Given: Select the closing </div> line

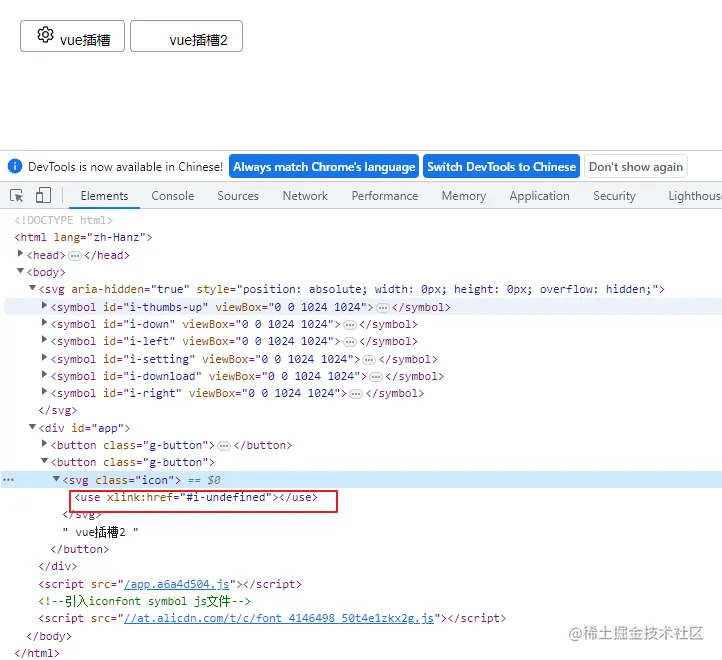Looking at the screenshot, I should 58,567.
